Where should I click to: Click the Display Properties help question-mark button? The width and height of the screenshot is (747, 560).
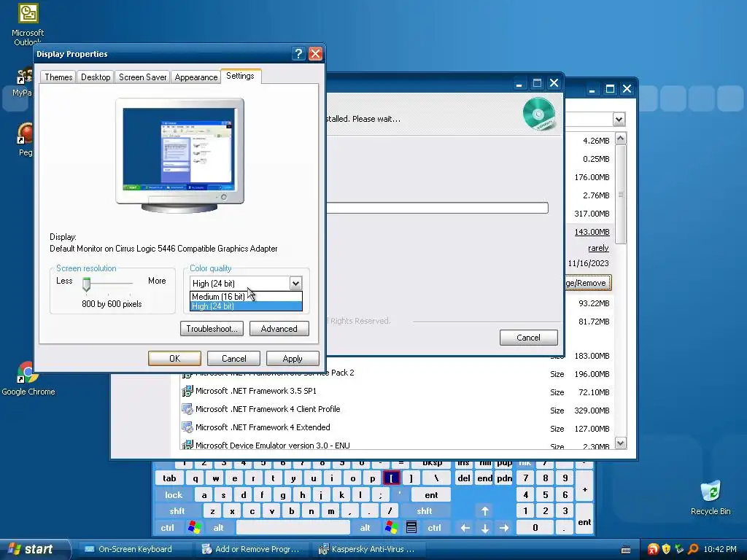click(298, 54)
